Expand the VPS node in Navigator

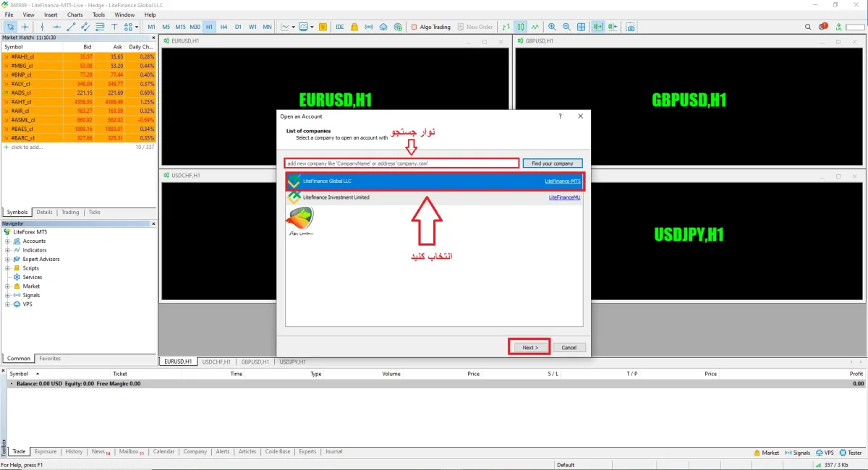[x=7, y=304]
